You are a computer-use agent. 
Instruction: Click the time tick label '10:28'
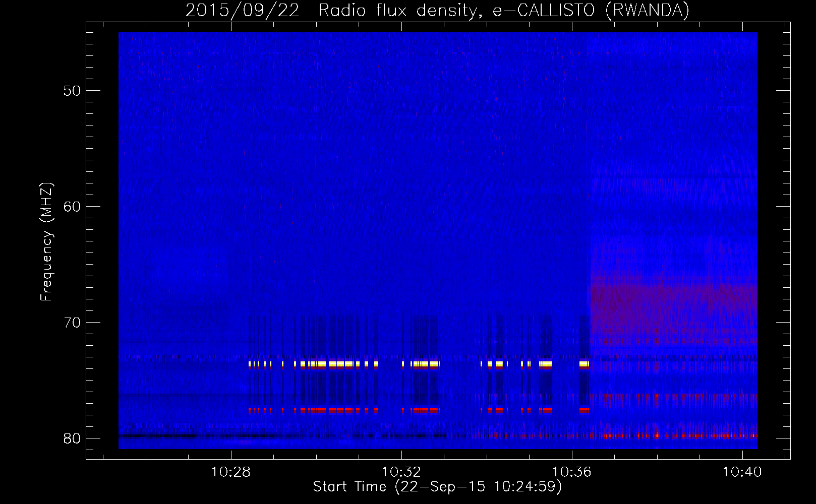coord(231,472)
